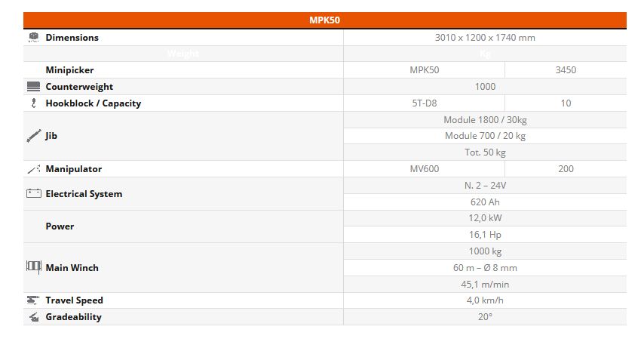Image resolution: width=644 pixels, height=348 pixels.
Task: Click the Minipicker row label
Action: pyautogui.click(x=69, y=70)
